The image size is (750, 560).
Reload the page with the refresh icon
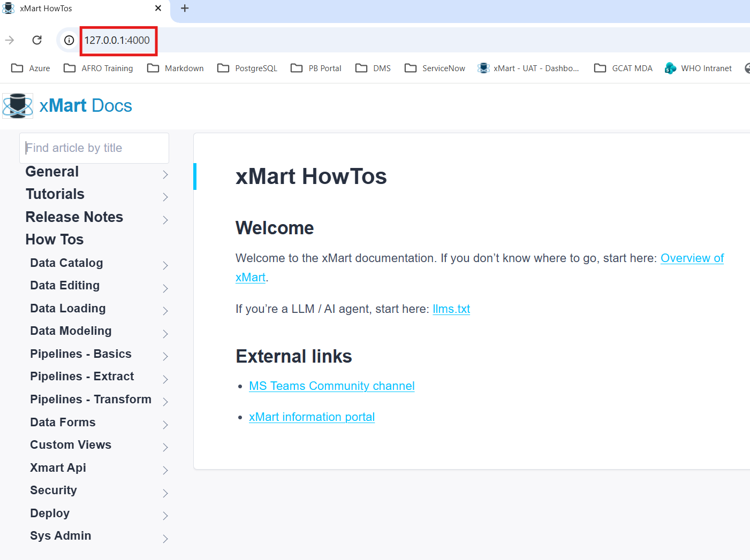point(37,40)
